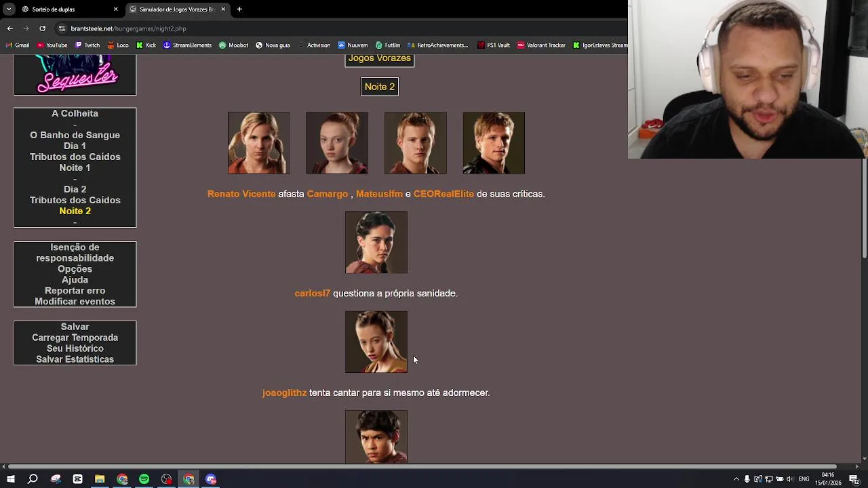
Task: Click the horizontal page scrollbar
Action: [420, 466]
